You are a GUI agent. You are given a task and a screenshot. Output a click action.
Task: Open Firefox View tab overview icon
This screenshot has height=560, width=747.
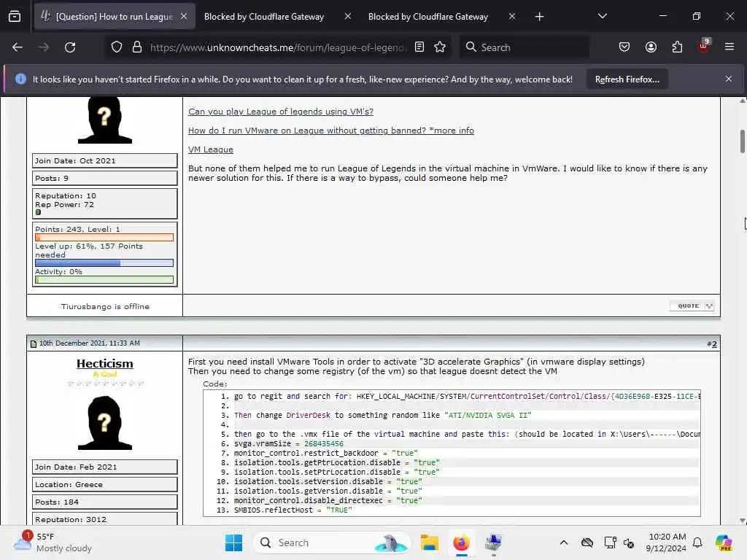coord(15,17)
